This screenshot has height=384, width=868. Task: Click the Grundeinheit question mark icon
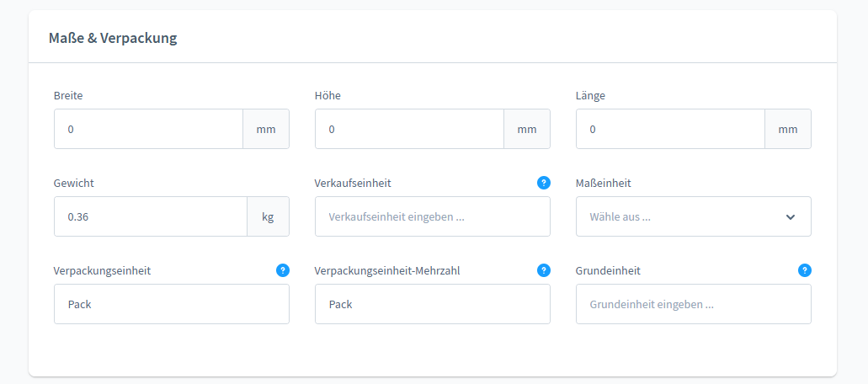click(805, 270)
